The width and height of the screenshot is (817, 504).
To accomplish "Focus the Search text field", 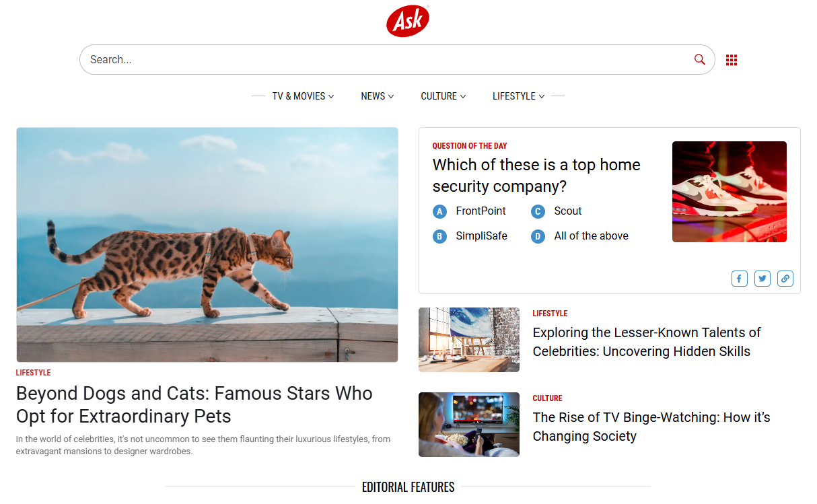I will pos(387,60).
